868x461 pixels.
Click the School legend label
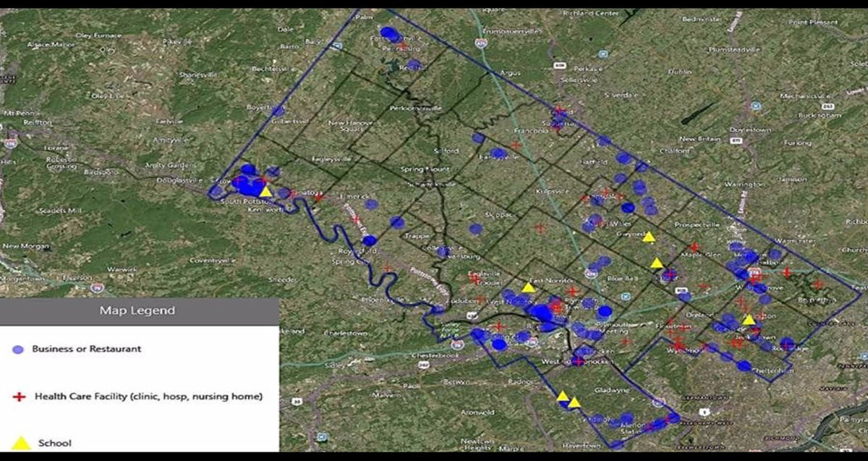click(55, 443)
